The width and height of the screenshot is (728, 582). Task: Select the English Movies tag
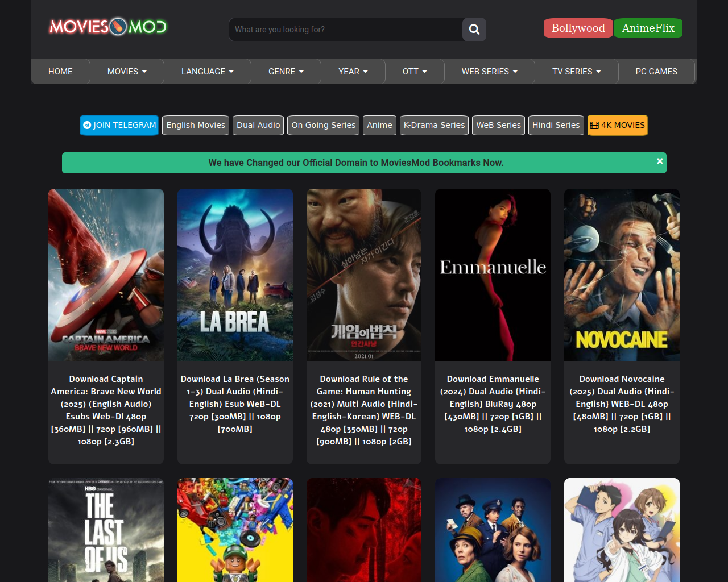(196, 125)
